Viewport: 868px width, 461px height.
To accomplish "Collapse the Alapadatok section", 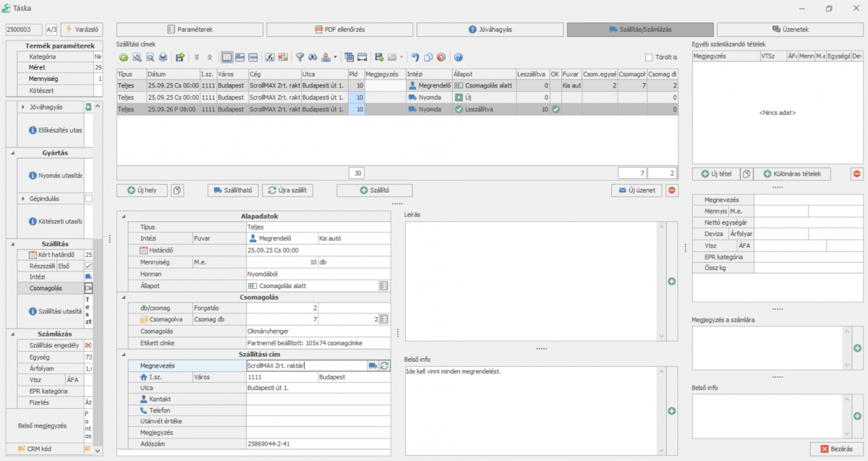I will pos(123,216).
